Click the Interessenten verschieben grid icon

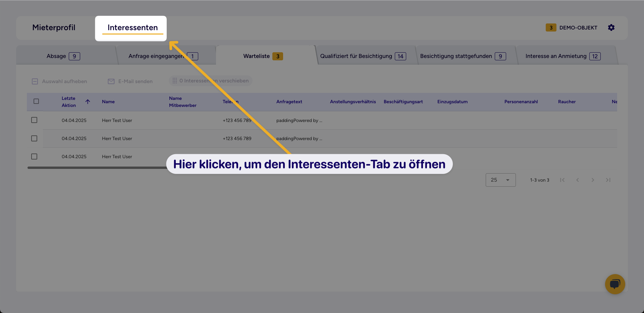pos(175,80)
